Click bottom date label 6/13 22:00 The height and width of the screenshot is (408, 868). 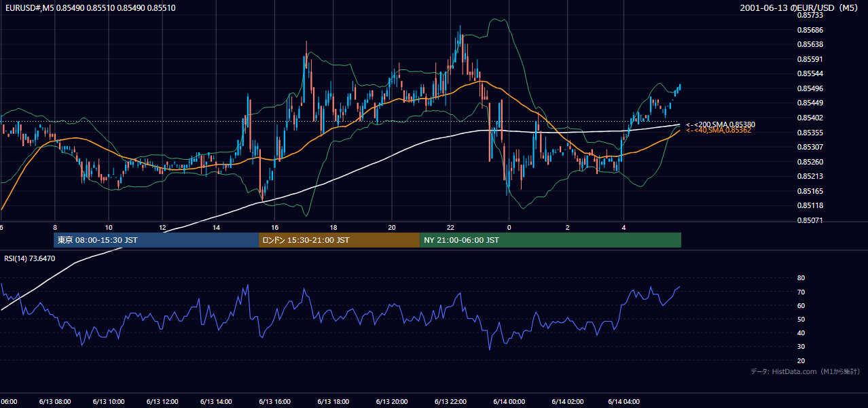[x=450, y=401]
